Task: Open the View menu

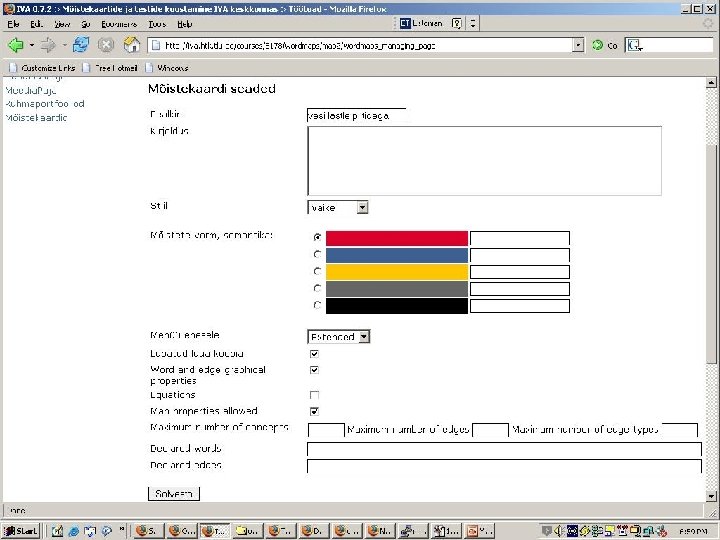Action: (x=62, y=24)
